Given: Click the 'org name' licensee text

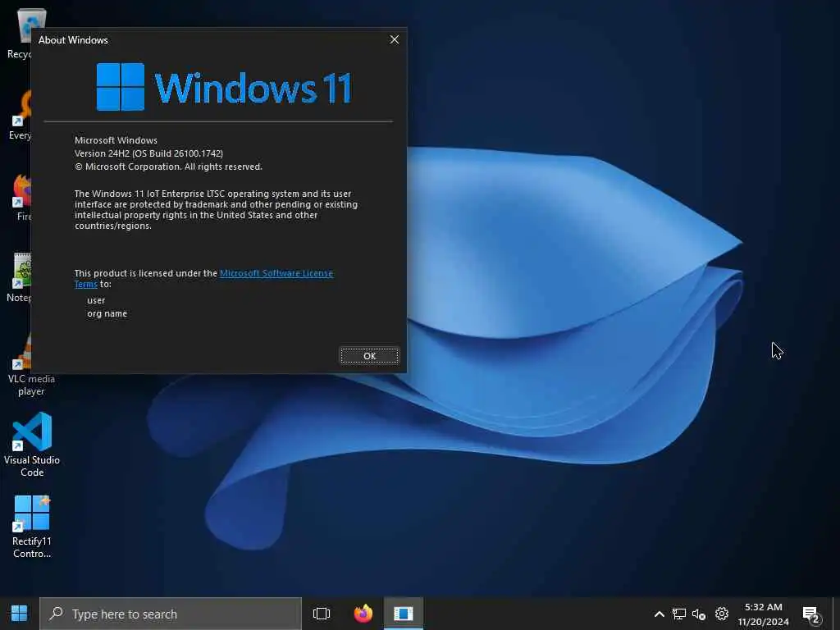Looking at the screenshot, I should [x=107, y=313].
